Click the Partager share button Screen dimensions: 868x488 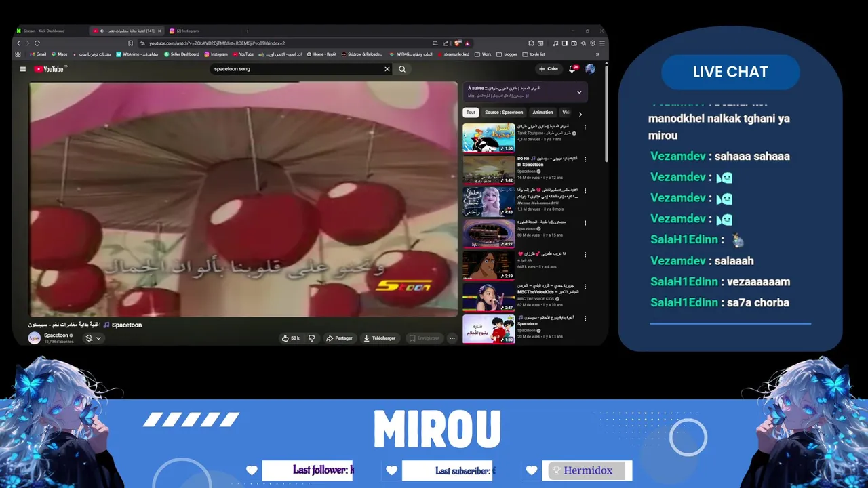339,338
